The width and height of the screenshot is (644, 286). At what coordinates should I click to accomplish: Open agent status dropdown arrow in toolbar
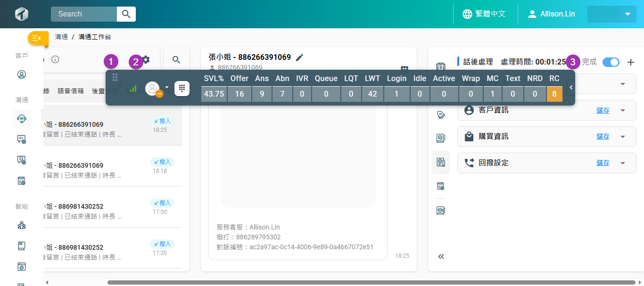pos(166,87)
